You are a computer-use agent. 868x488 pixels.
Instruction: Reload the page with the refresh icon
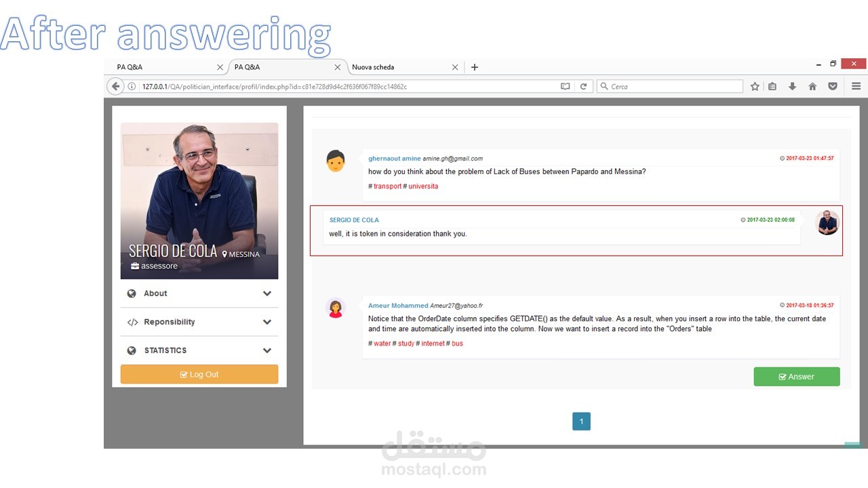tap(583, 87)
